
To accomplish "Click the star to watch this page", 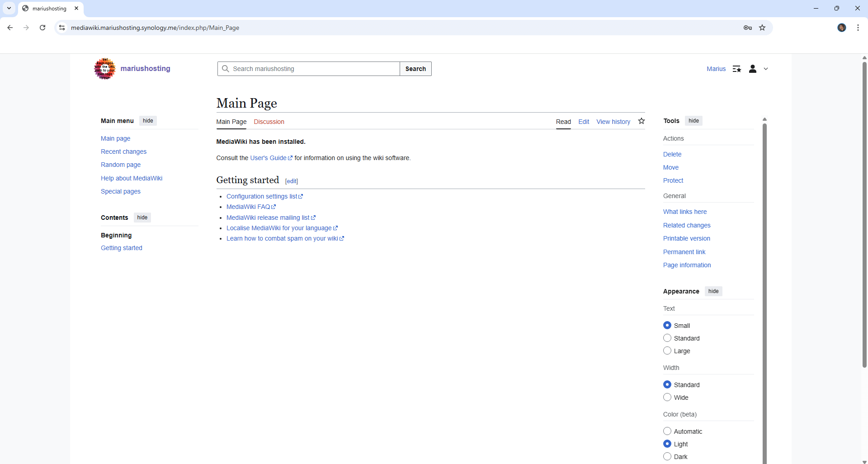I will click(x=642, y=121).
